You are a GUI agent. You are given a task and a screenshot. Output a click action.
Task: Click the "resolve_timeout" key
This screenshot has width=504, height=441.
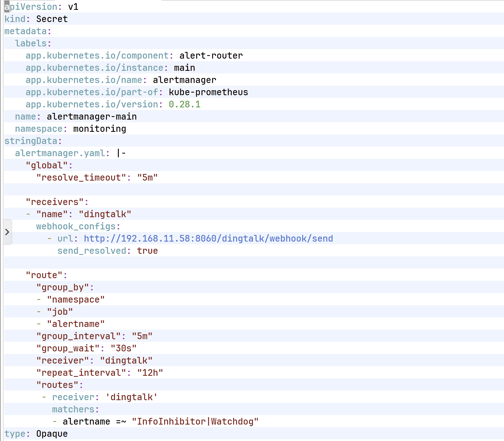coord(81,178)
